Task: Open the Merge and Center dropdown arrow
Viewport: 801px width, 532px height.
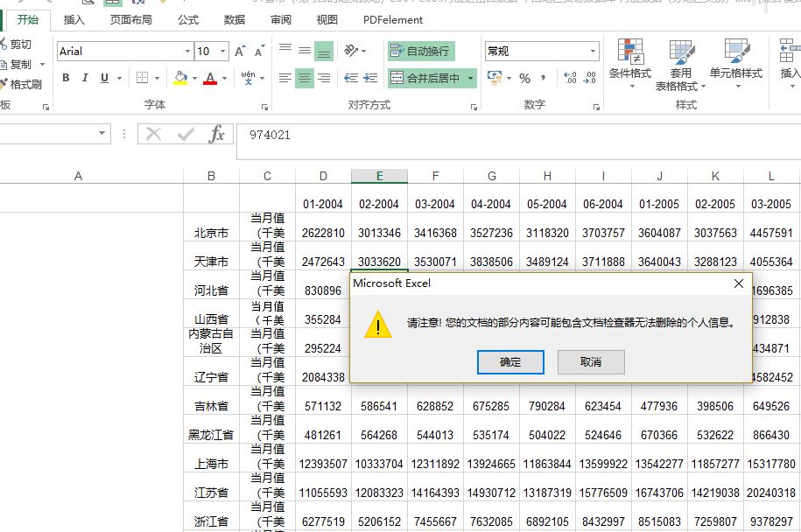Action: click(x=470, y=79)
